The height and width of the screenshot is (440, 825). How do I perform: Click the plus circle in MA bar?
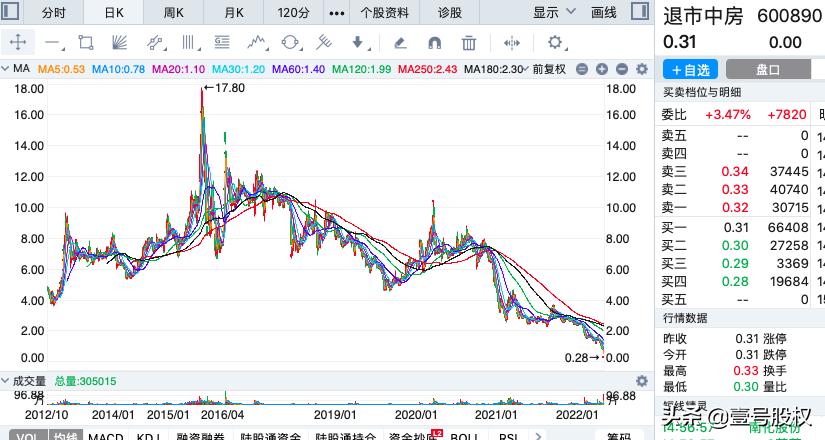[602, 69]
